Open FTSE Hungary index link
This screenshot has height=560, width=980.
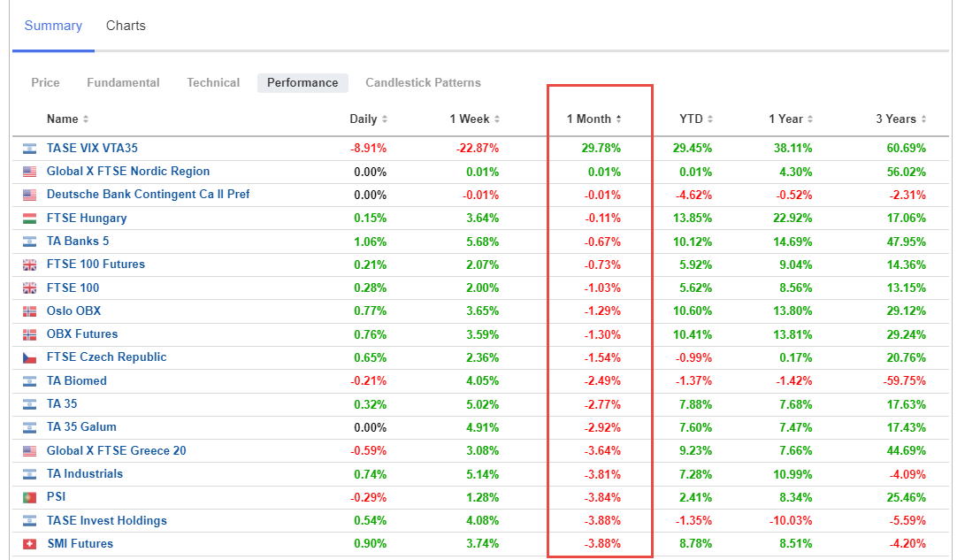[x=87, y=219]
